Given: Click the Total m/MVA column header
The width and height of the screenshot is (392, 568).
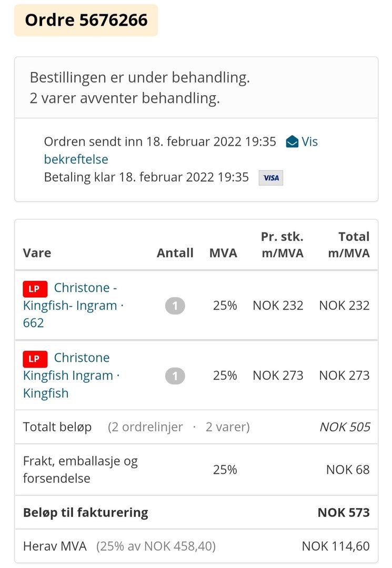Looking at the screenshot, I should [348, 245].
